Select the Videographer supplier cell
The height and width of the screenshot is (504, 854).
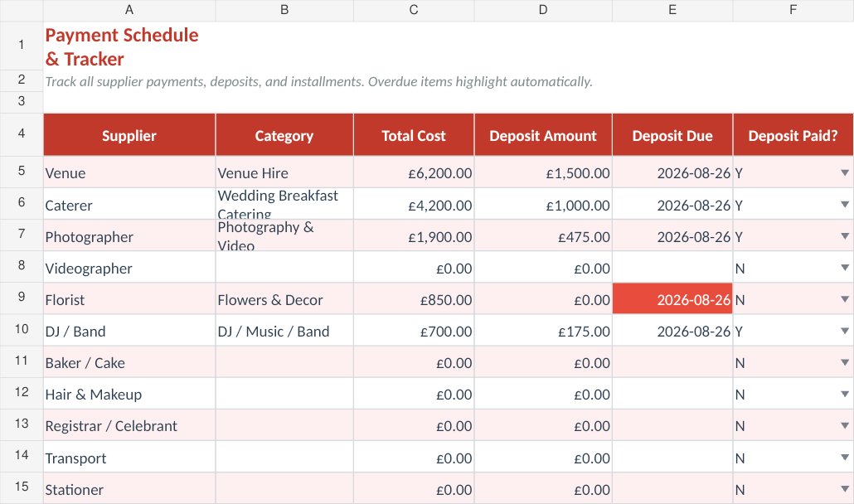point(129,267)
